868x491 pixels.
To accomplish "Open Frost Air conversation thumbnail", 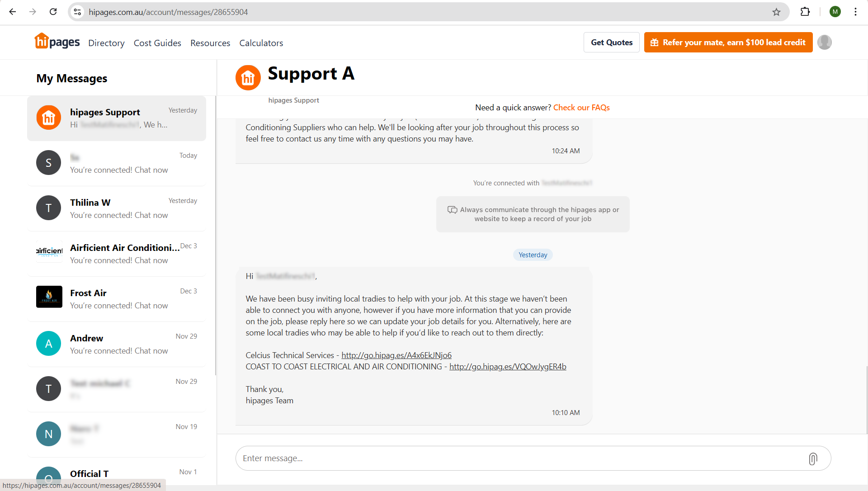I will point(49,297).
